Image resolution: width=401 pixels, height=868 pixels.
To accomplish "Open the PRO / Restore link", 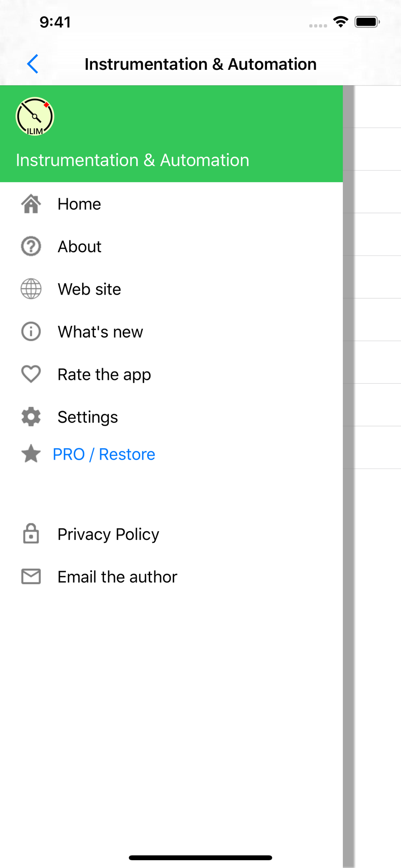I will [x=104, y=454].
